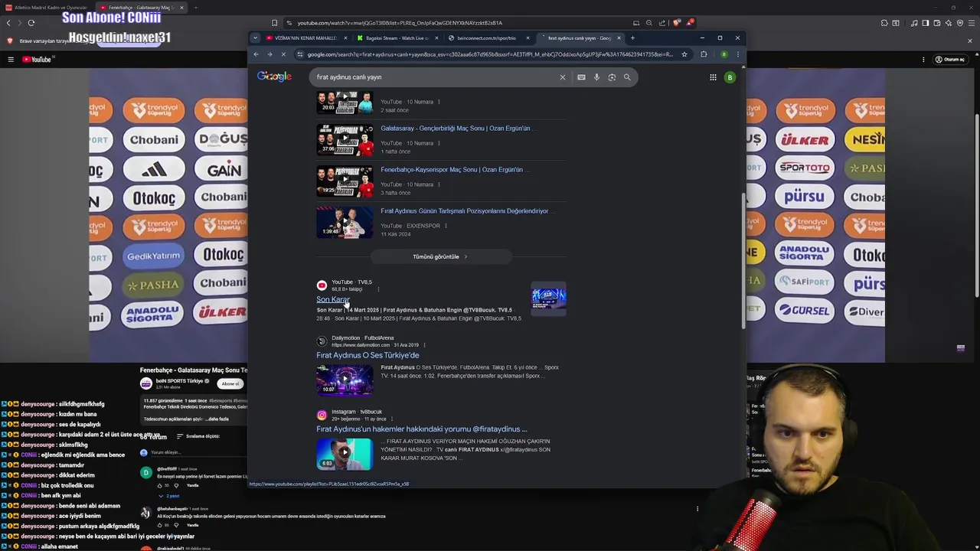Open the Google apps grid icon
This screenshot has width=980, height=551.
(713, 77)
